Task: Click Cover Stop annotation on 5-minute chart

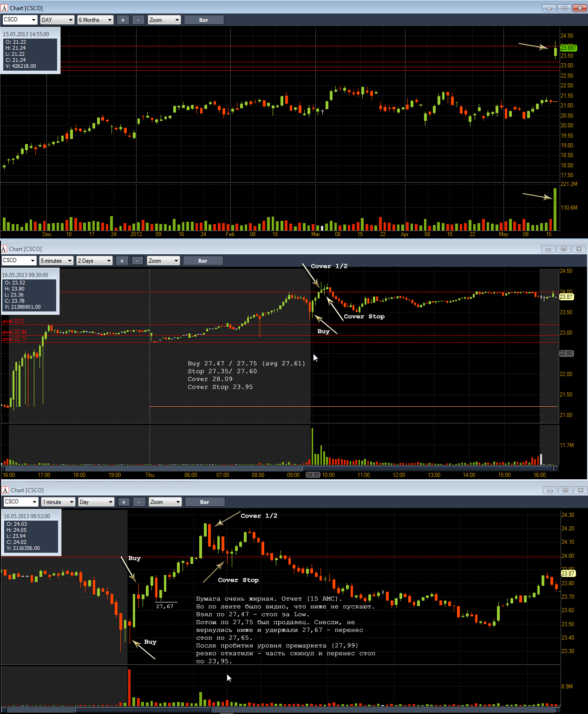Action: [364, 317]
